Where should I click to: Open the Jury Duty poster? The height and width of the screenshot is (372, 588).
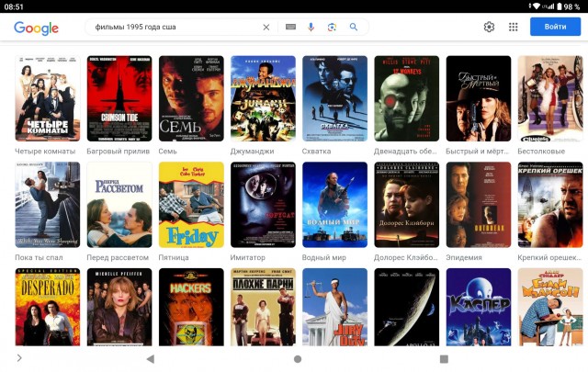[x=334, y=307]
